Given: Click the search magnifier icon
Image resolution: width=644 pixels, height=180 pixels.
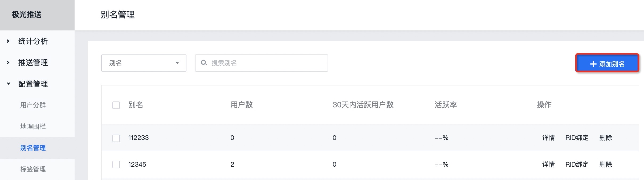Looking at the screenshot, I should point(204,63).
